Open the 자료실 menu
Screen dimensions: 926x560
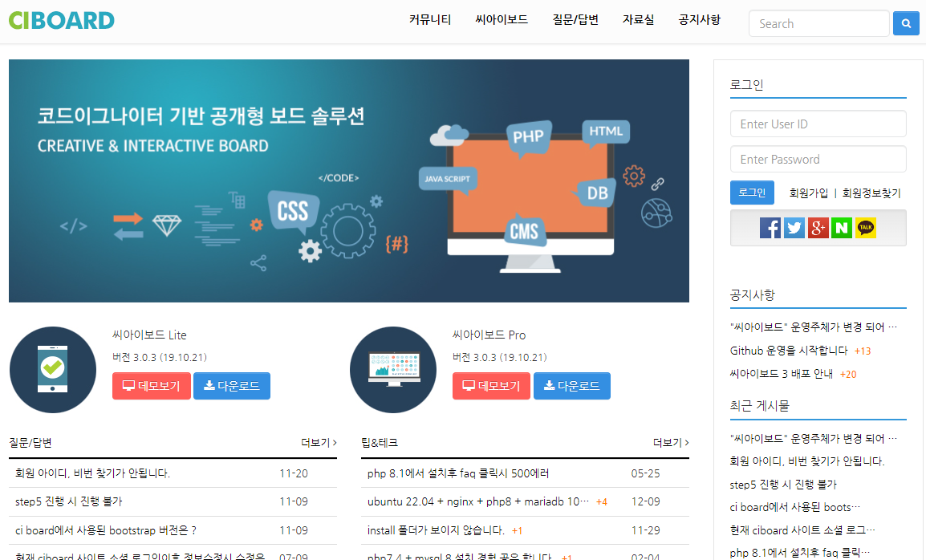(x=639, y=19)
